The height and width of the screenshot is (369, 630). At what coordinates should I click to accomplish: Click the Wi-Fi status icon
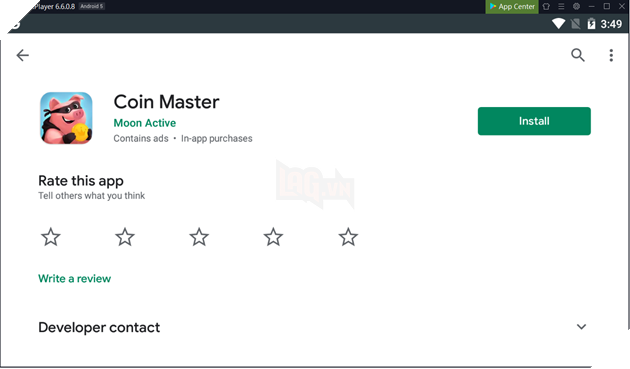558,24
